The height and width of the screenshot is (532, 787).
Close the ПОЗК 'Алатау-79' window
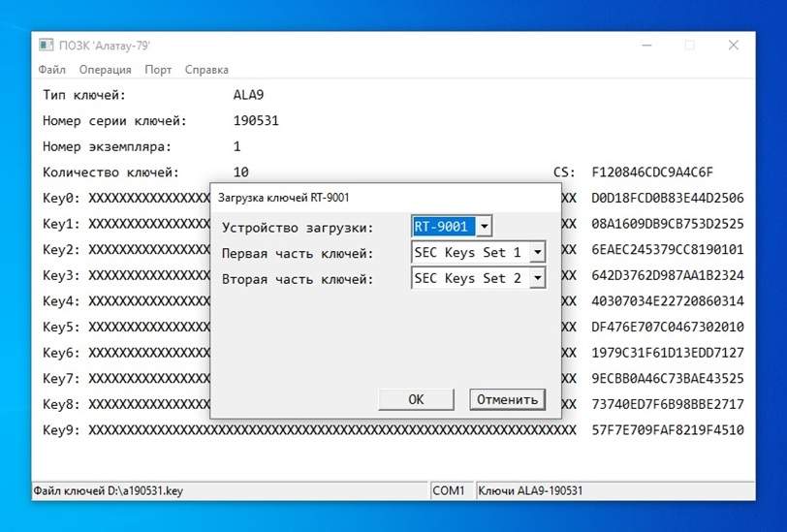pyautogui.click(x=734, y=45)
